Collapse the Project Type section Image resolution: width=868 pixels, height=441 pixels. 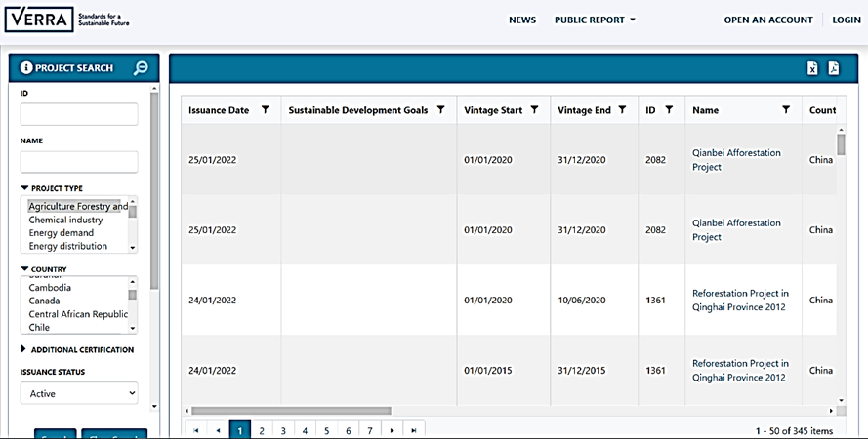(24, 188)
